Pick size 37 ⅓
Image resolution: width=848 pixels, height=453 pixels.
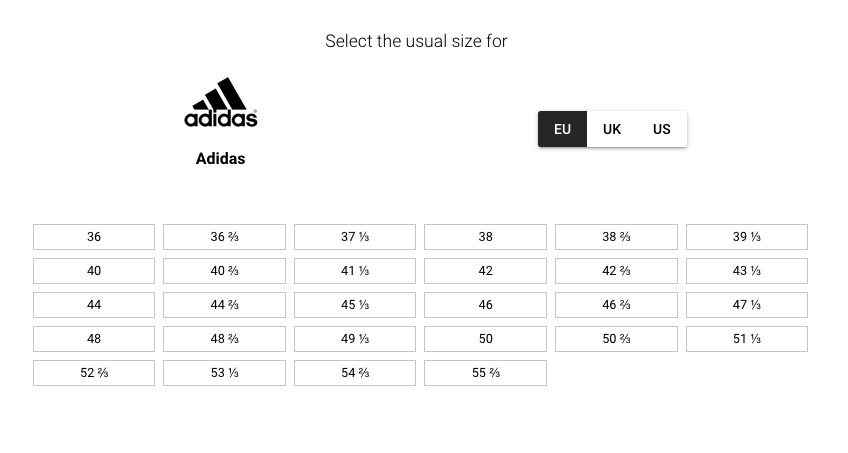355,237
